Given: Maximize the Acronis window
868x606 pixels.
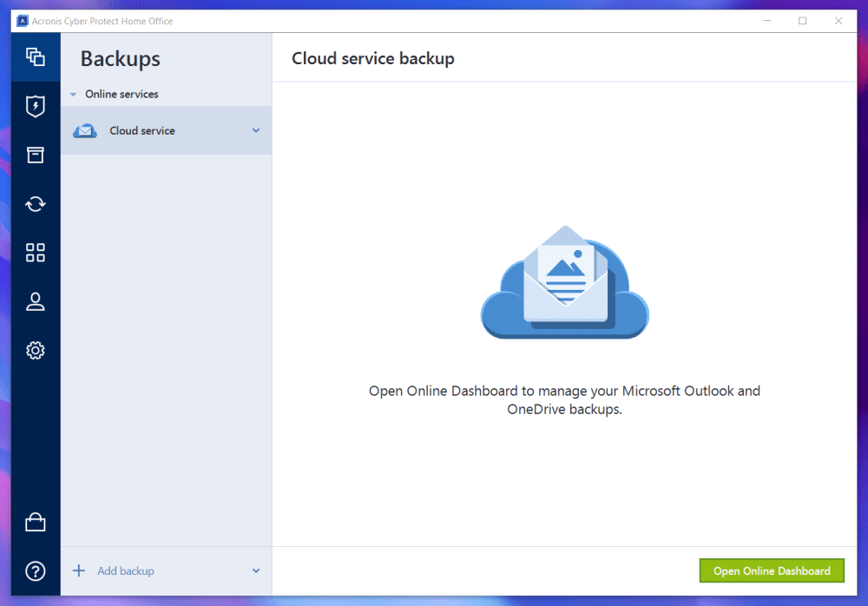Looking at the screenshot, I should (x=803, y=21).
